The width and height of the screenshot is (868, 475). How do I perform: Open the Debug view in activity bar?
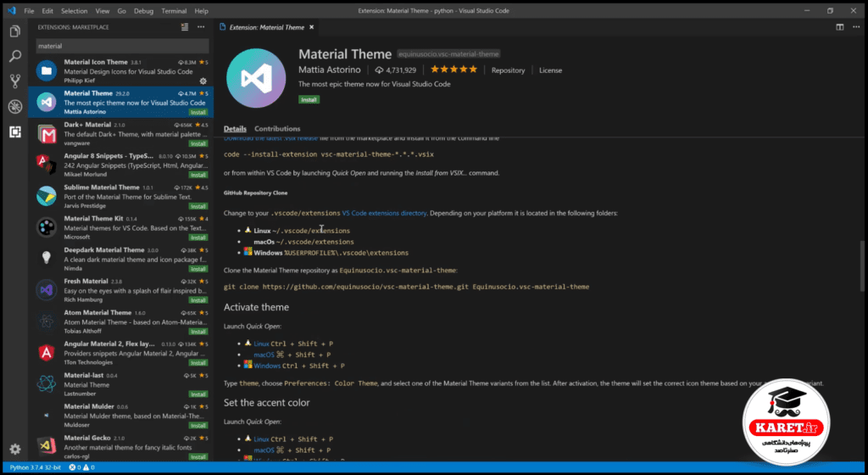[x=15, y=106]
